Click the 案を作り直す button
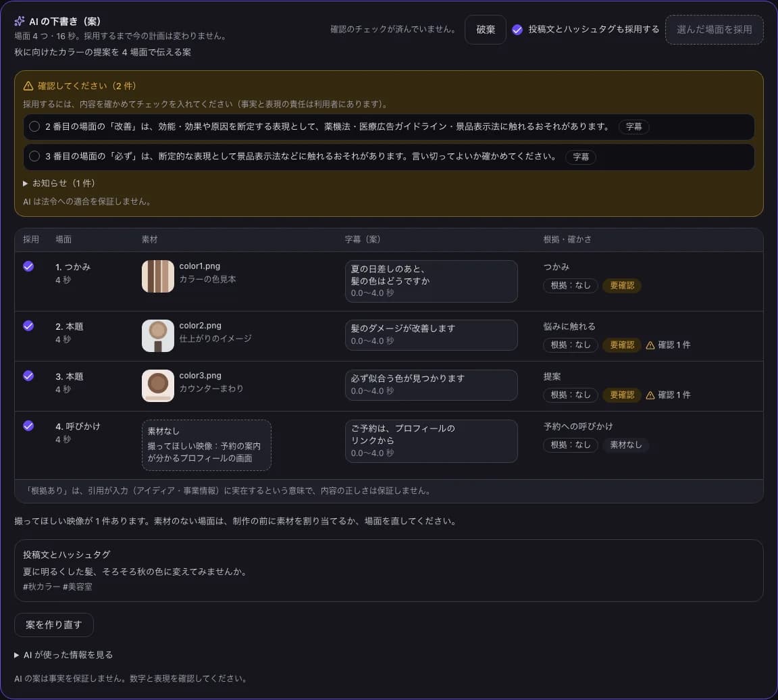This screenshot has width=778, height=700. pos(53,624)
